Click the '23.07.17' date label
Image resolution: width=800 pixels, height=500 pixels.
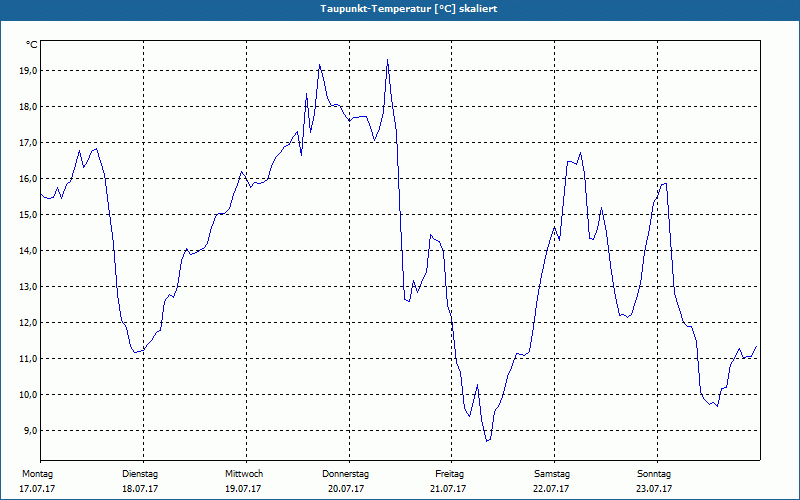coord(654,489)
